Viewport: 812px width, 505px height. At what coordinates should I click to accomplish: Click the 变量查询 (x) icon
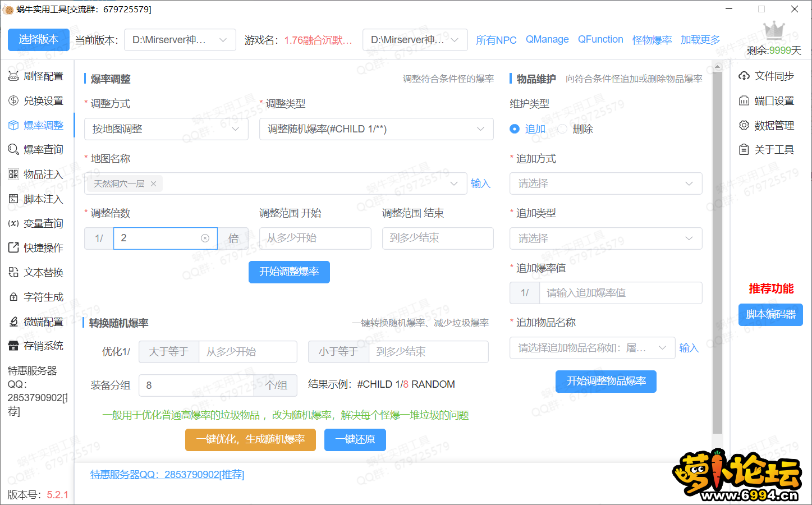click(x=13, y=223)
